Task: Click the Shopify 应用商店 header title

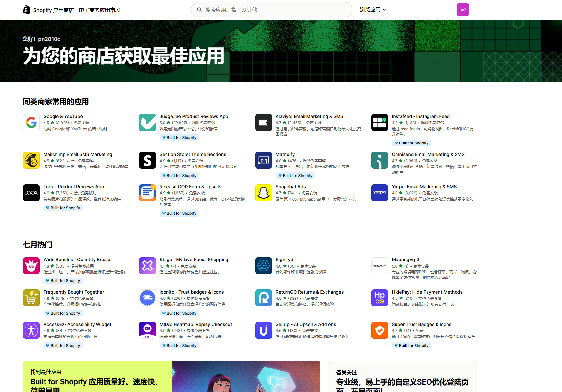Action: click(x=76, y=10)
